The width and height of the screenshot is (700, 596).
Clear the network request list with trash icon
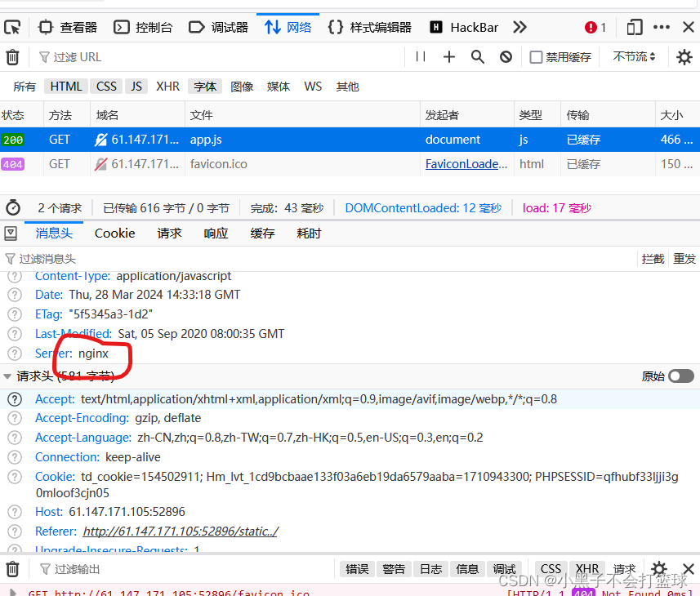tap(12, 56)
